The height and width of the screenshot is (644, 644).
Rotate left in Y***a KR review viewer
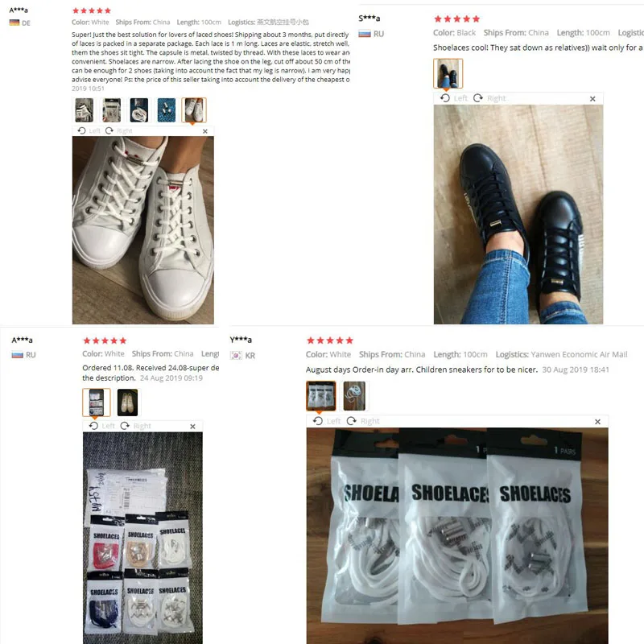(327, 421)
